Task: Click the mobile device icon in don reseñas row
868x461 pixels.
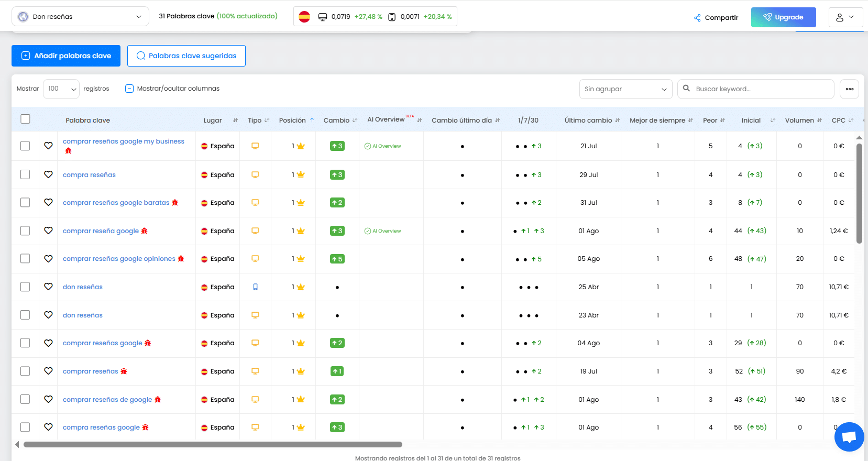Action: pos(255,287)
